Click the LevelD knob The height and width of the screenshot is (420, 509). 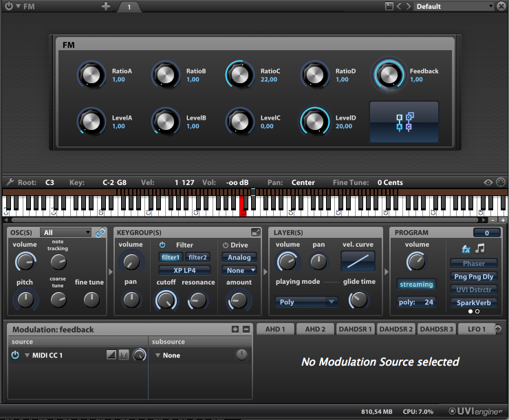pyautogui.click(x=314, y=122)
